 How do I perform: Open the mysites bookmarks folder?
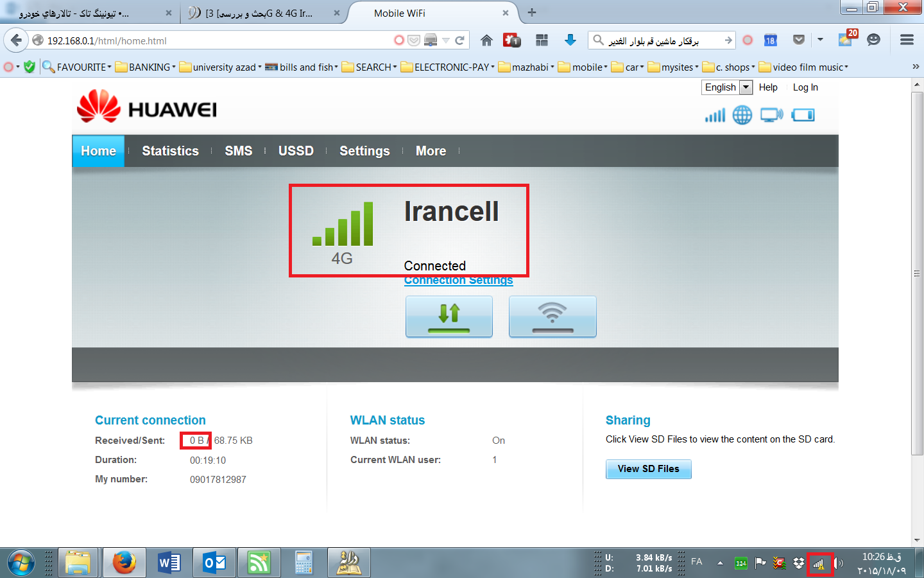673,67
